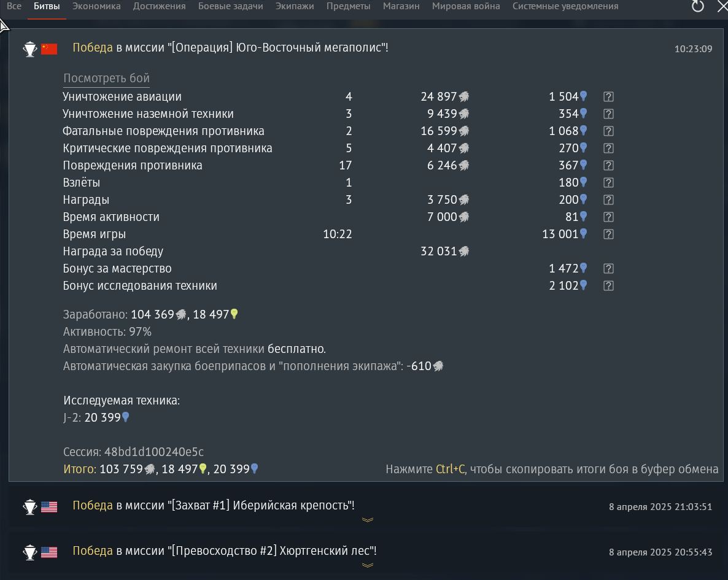The width and height of the screenshot is (728, 580).
Task: Click the Уничтожение авиации row label
Action: coord(122,96)
